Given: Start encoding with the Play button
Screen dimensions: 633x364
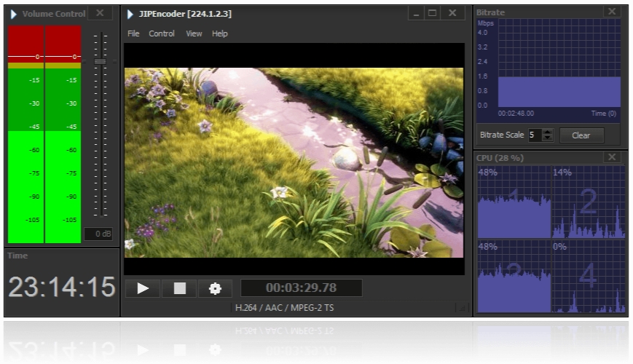Looking at the screenshot, I should tap(143, 288).
